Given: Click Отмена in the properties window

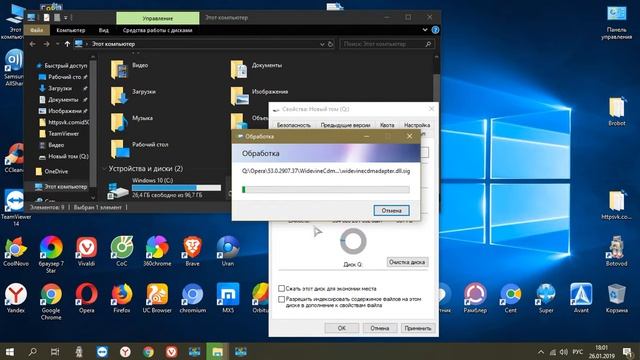Looking at the screenshot, I should 380,328.
